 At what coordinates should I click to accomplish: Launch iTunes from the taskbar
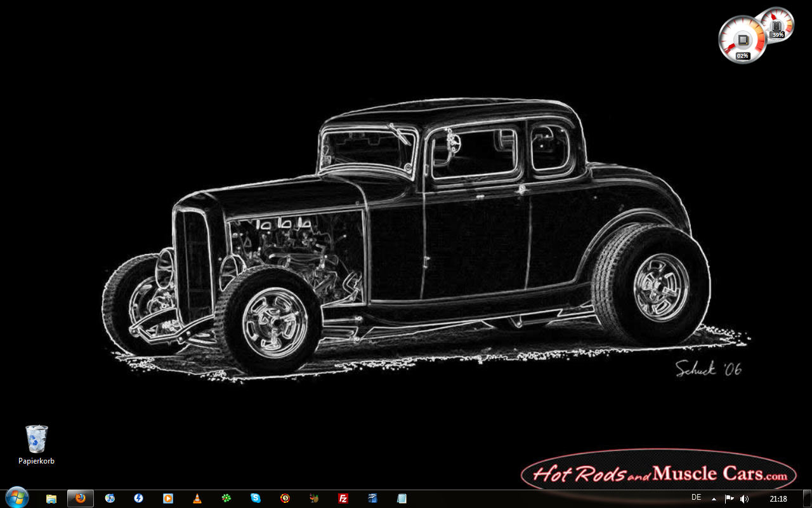pyautogui.click(x=110, y=498)
